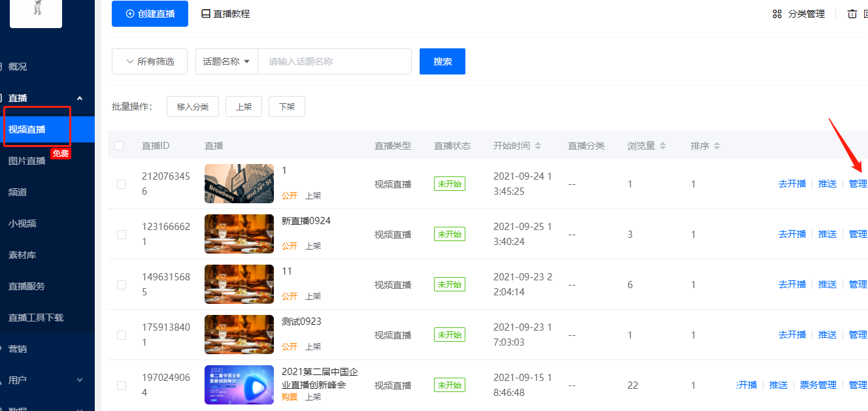Click the trash bin icon at top right

click(x=852, y=14)
